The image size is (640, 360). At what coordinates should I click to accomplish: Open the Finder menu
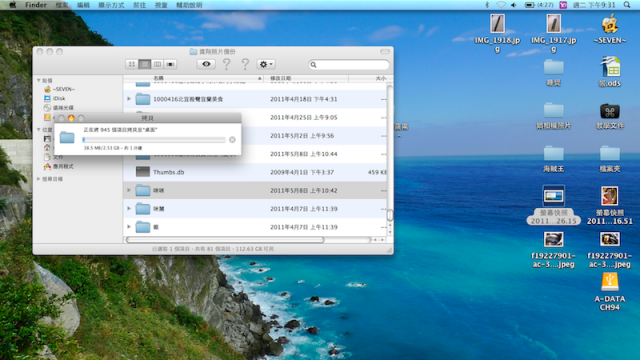coord(36,5)
